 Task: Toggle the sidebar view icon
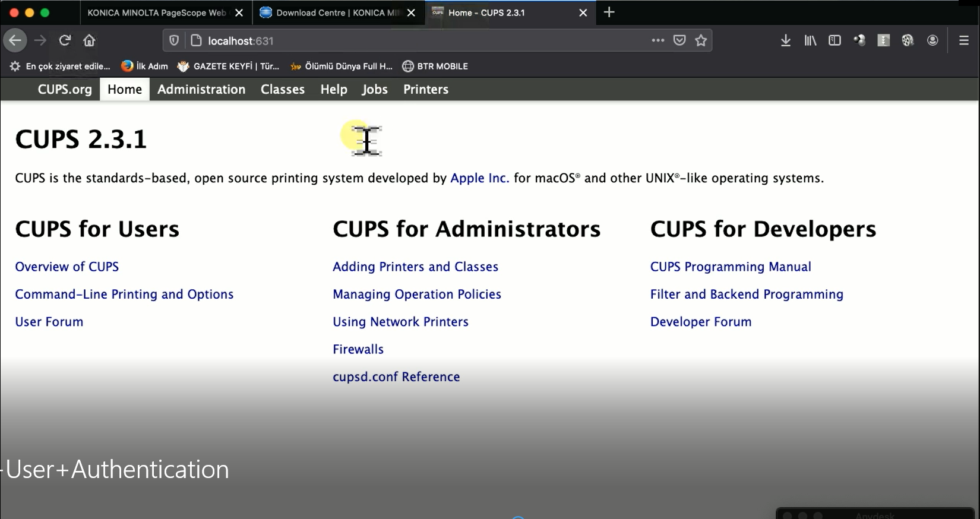pos(834,40)
